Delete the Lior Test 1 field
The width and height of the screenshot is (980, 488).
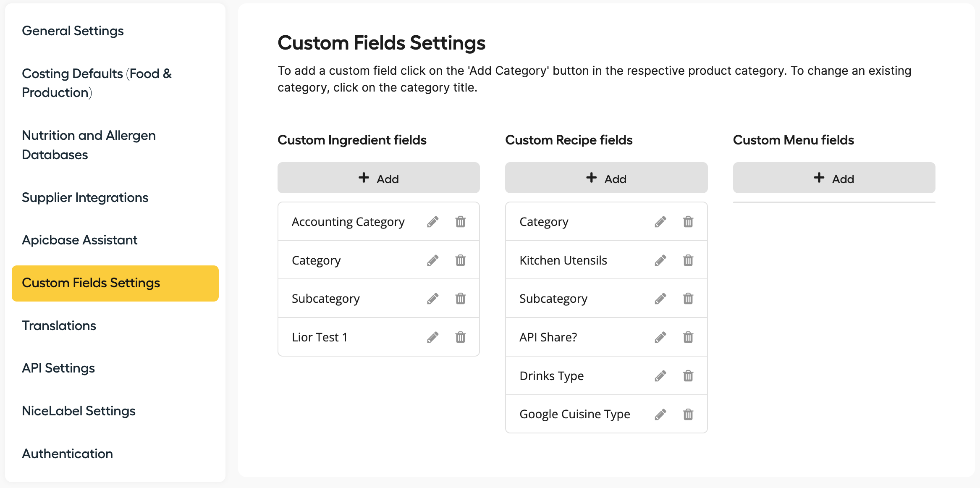(461, 337)
